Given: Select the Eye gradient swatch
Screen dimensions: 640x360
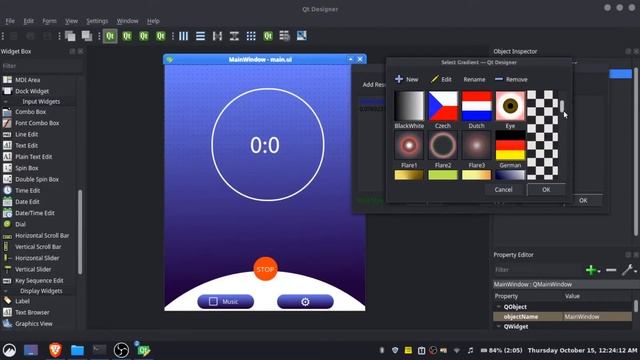Looking at the screenshot, I should (510, 106).
